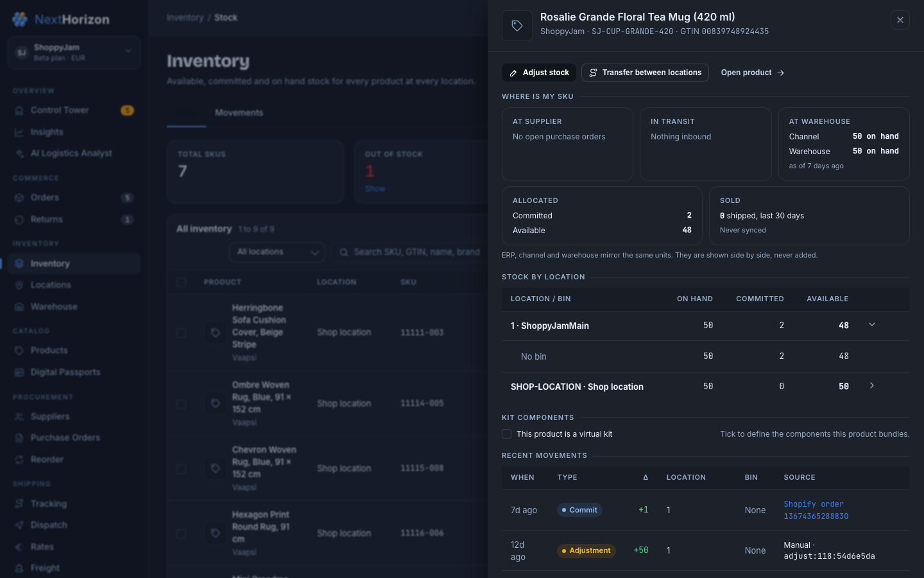Click the pencil icon in Adjust stock
The width and height of the screenshot is (924, 578).
pos(513,73)
